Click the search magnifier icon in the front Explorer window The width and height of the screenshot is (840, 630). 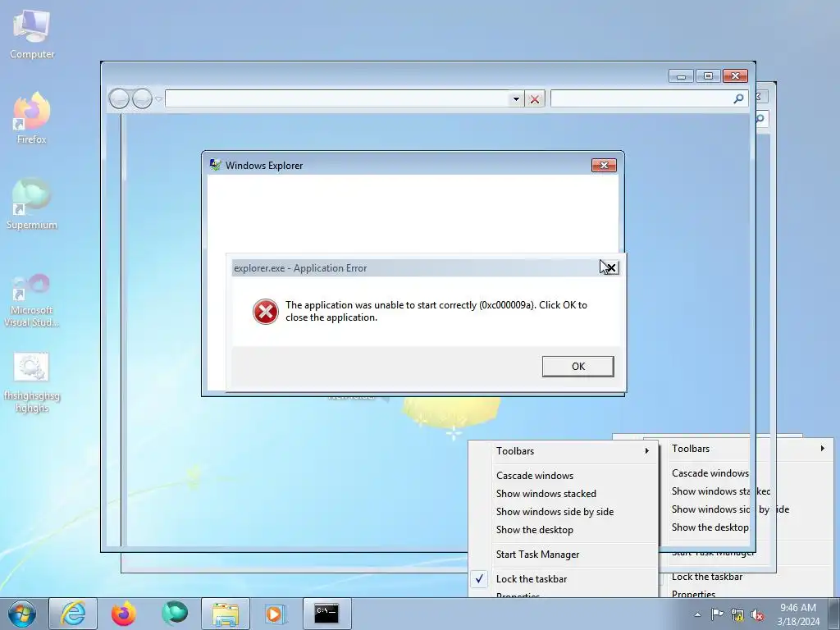[x=739, y=98]
